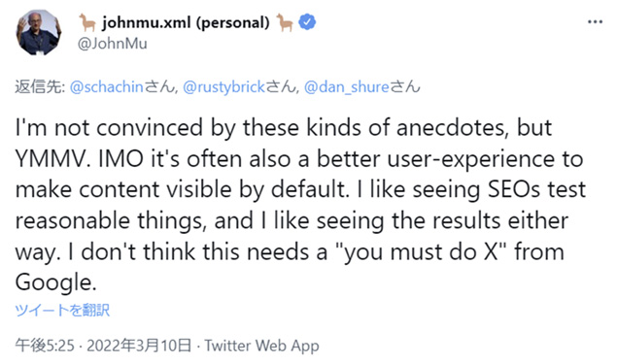Open John Mu's profile avatar photo
Image resolution: width=617 pixels, height=364 pixels.
pyautogui.click(x=39, y=32)
